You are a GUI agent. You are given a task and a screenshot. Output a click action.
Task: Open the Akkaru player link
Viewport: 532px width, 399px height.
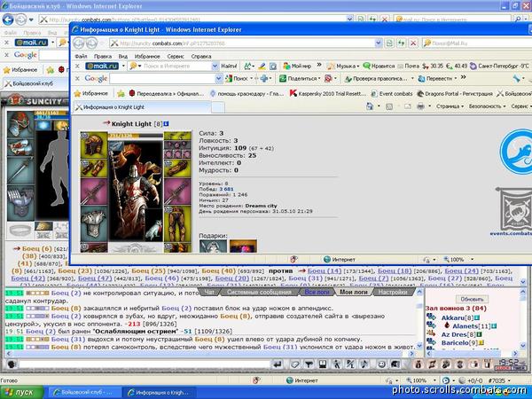452,318
